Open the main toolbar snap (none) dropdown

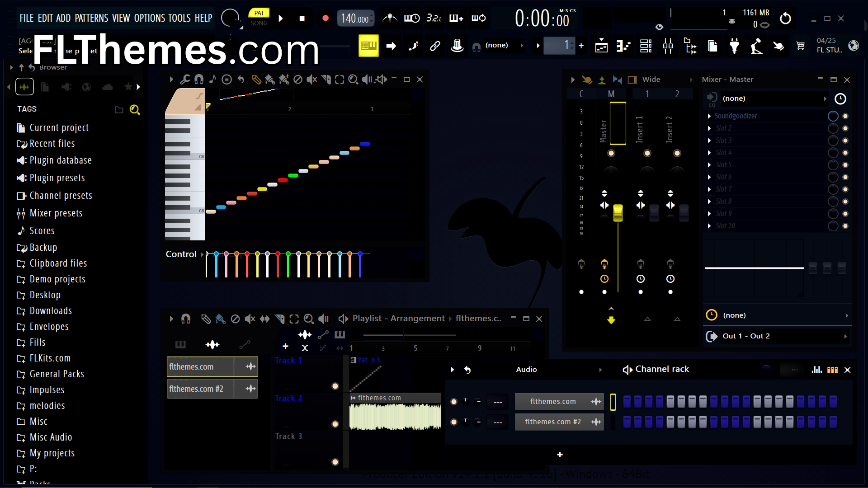tap(504, 46)
